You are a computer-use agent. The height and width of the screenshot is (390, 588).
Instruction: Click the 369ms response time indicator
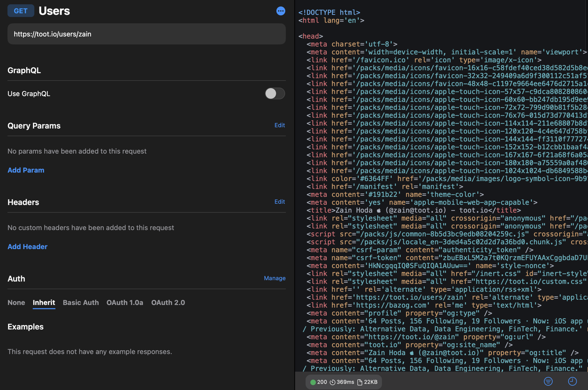342,382
